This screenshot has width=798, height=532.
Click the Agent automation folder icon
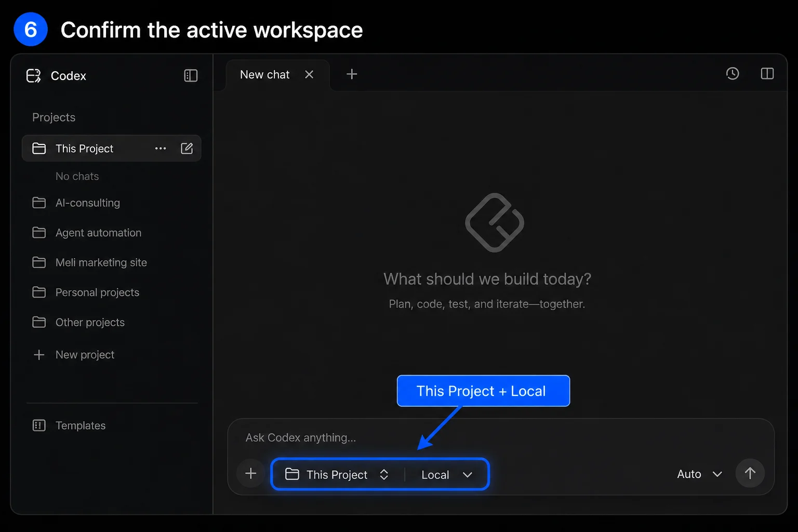click(x=39, y=233)
